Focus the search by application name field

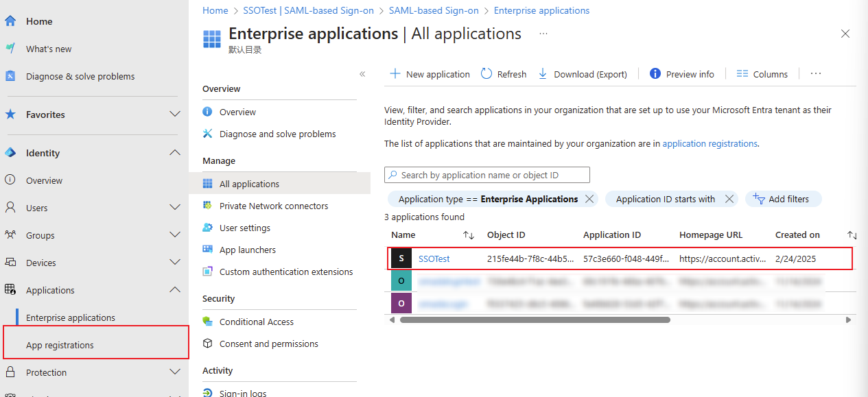487,175
